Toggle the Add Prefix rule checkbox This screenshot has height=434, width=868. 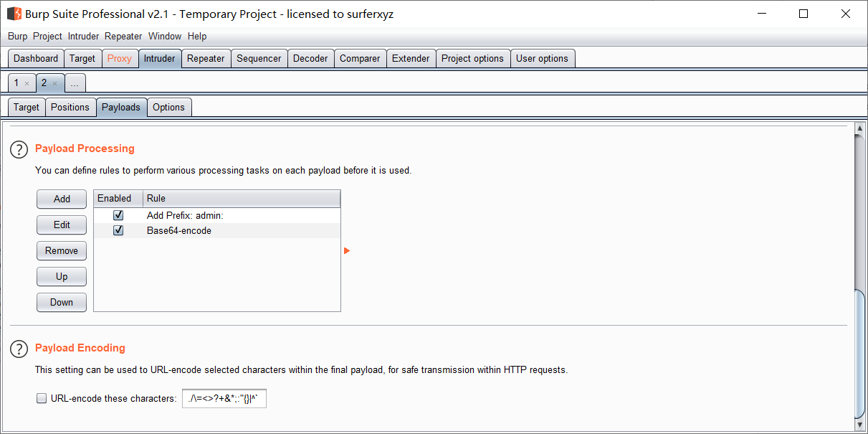tap(118, 215)
